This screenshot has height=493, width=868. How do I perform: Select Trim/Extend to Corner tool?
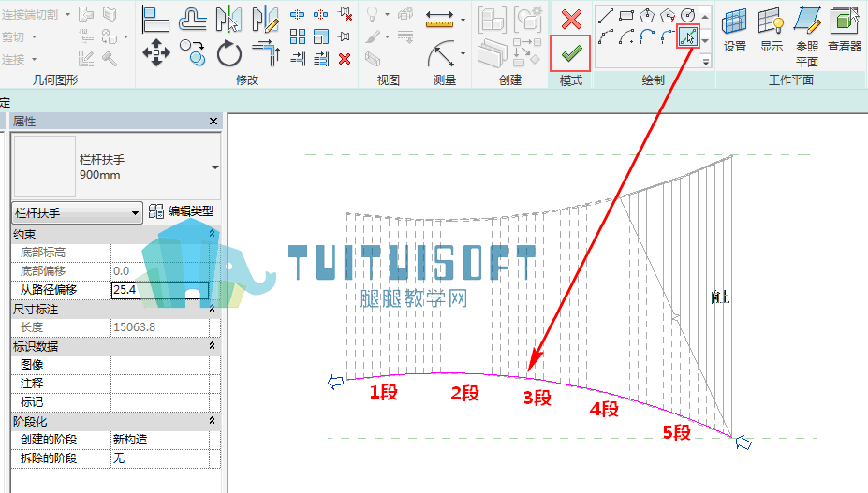tap(266, 52)
